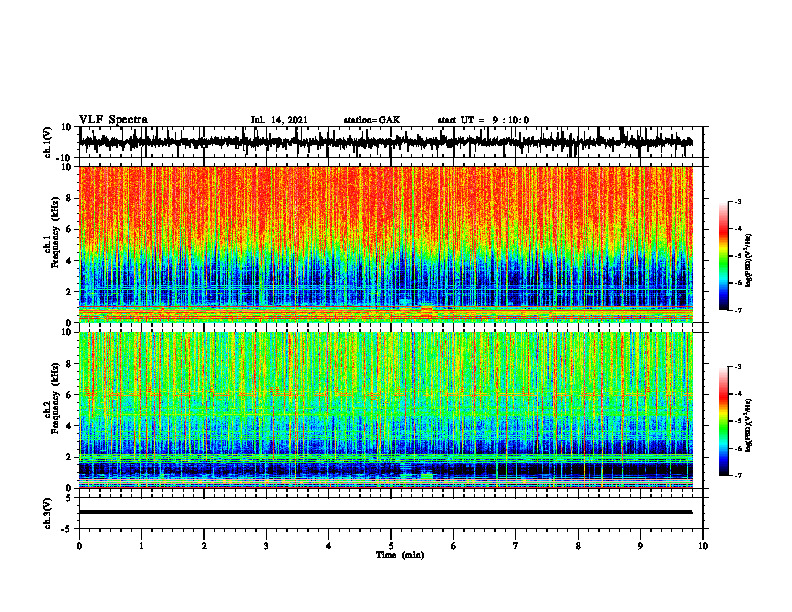Click the ch.1 spectrogram color scale bar
The height and width of the screenshot is (612, 792).
click(723, 256)
